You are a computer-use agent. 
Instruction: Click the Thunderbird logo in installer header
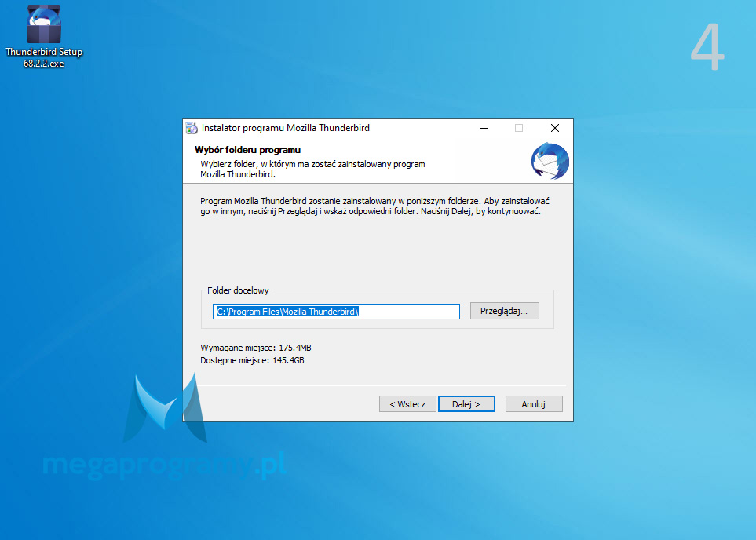click(x=550, y=161)
